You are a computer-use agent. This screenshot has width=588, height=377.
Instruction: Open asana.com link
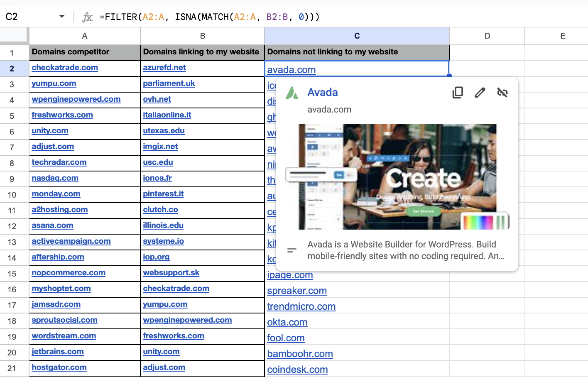(52, 225)
